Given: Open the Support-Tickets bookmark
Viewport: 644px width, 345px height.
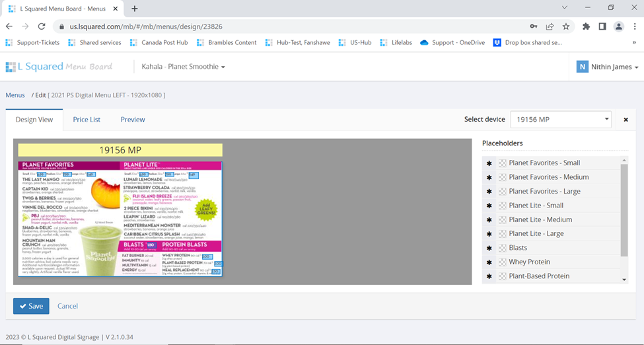Looking at the screenshot, I should click(x=33, y=42).
